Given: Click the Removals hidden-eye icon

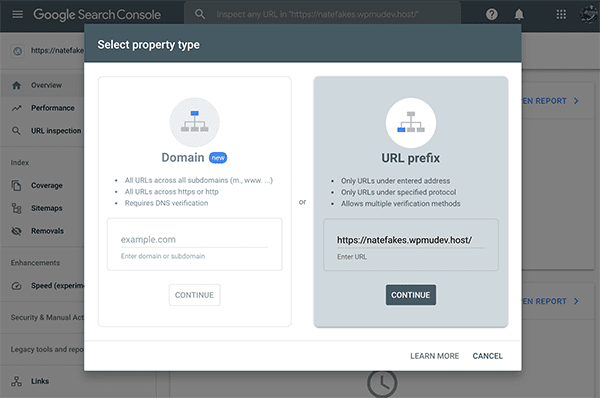Looking at the screenshot, I should pos(16,231).
